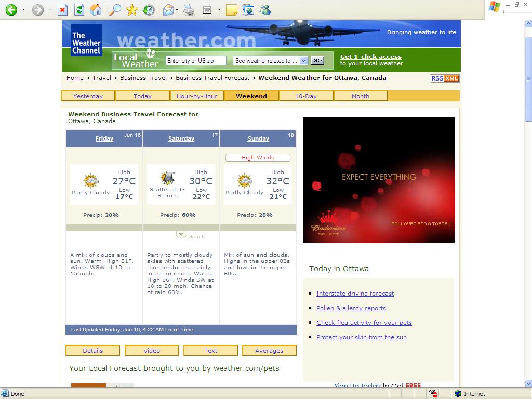This screenshot has height=399, width=532.
Task: Open Check flea activity for your pets
Action: (x=364, y=323)
